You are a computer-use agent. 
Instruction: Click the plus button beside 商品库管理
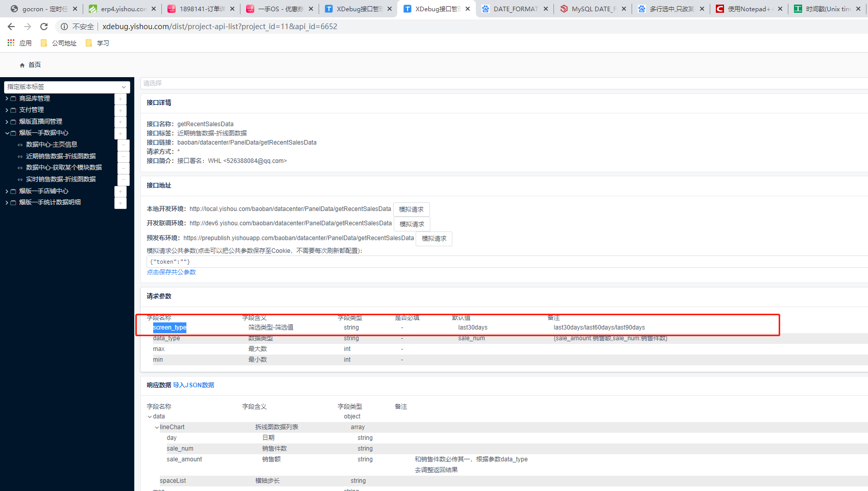pos(120,99)
